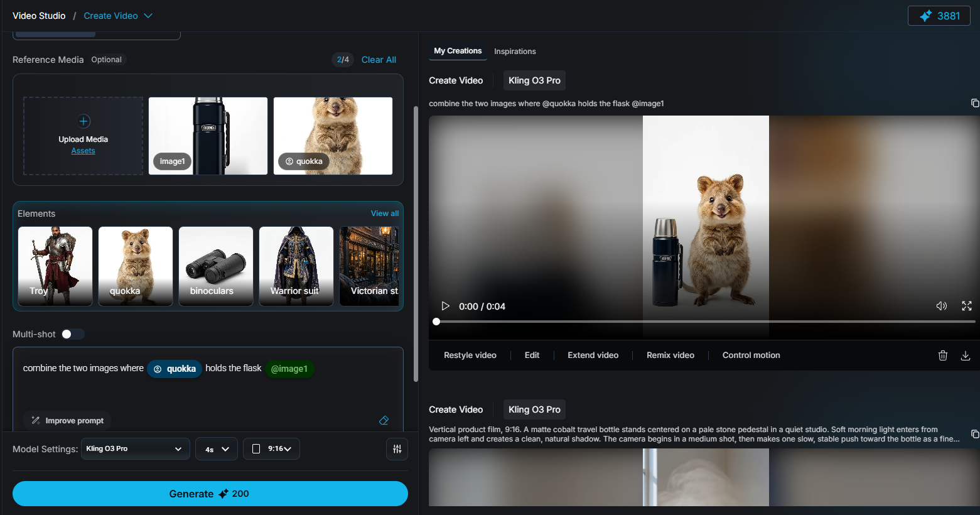Click the Generate button
The image size is (980, 515).
[210, 494]
